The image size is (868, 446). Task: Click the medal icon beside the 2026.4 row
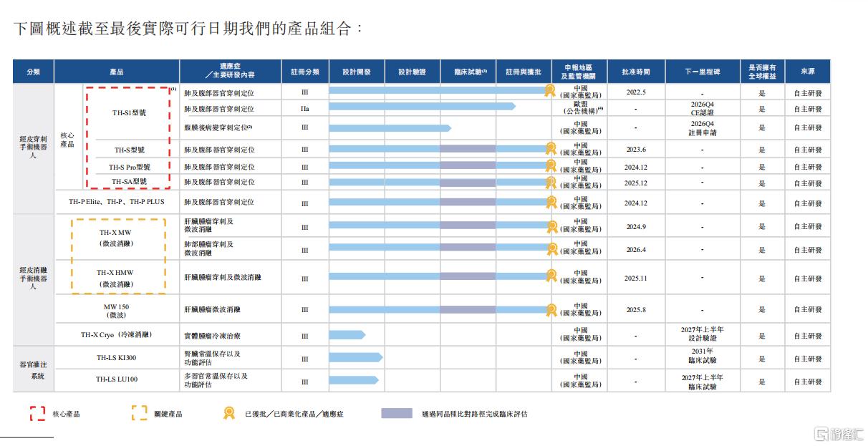(551, 249)
